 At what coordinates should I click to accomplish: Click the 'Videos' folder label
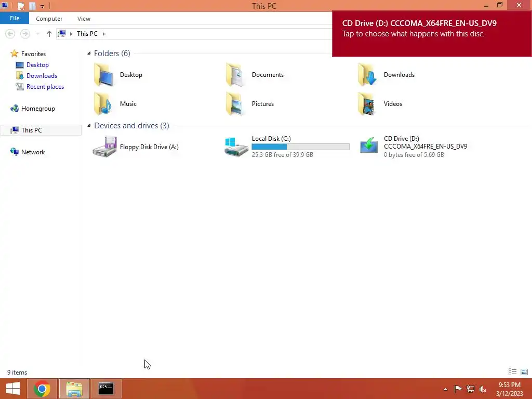tap(393, 104)
